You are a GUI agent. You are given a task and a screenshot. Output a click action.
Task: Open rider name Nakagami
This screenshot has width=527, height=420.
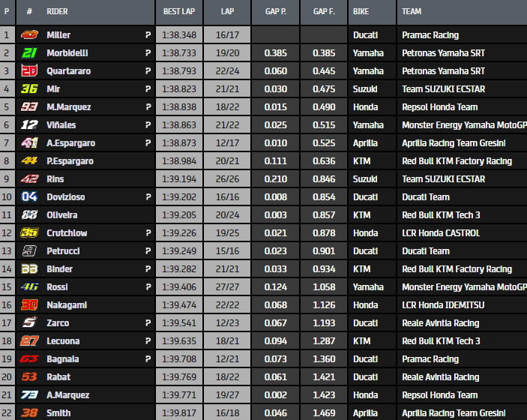[66, 305]
